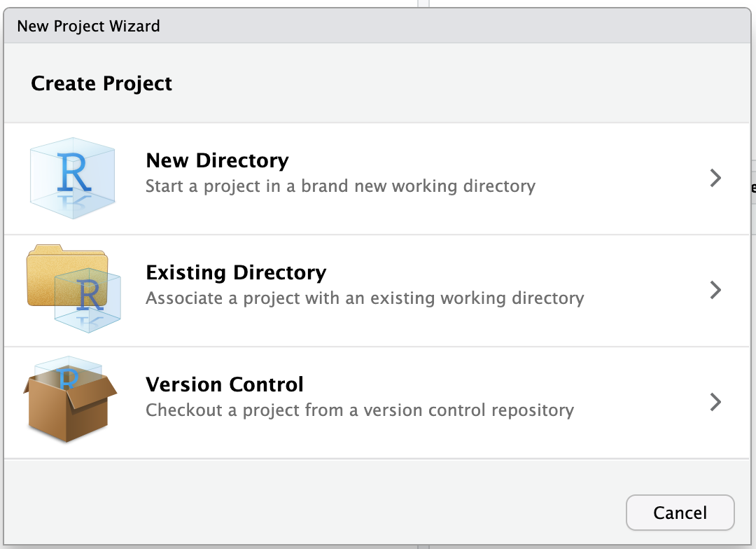
Task: Click the blank header area right of Create Project
Action: [455, 83]
